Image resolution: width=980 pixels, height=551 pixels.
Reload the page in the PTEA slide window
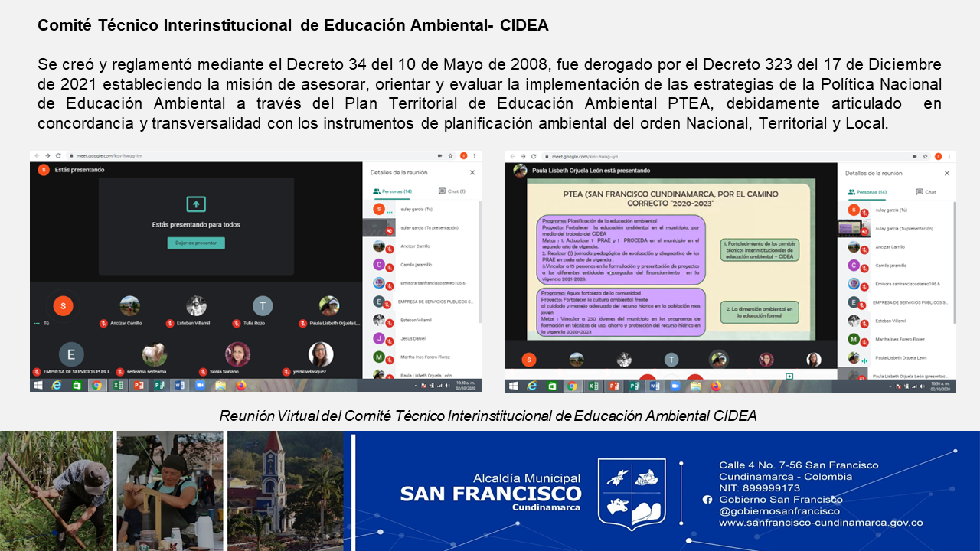tap(534, 155)
